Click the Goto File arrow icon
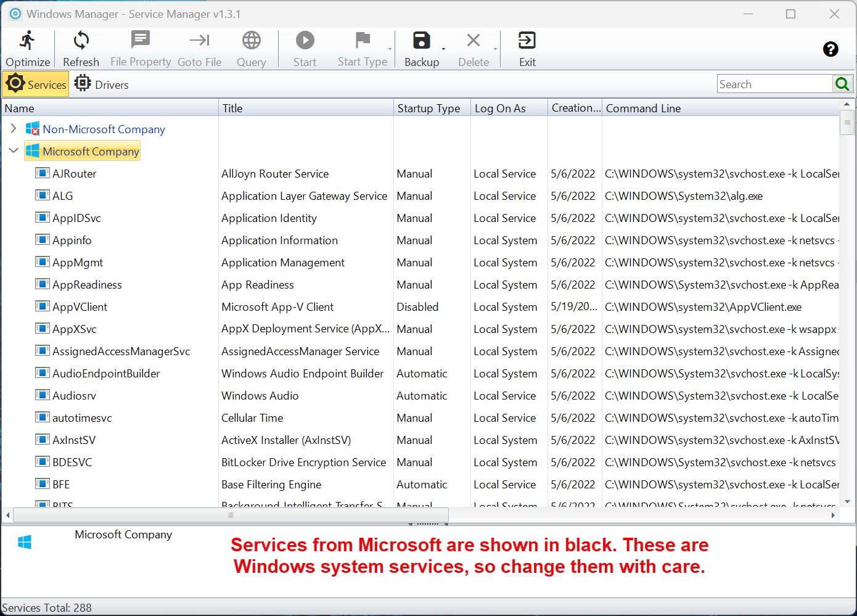This screenshot has height=616, width=857. [x=200, y=41]
